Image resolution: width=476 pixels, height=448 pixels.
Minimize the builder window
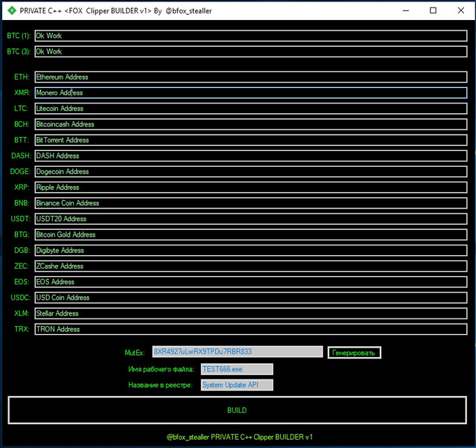point(405,10)
